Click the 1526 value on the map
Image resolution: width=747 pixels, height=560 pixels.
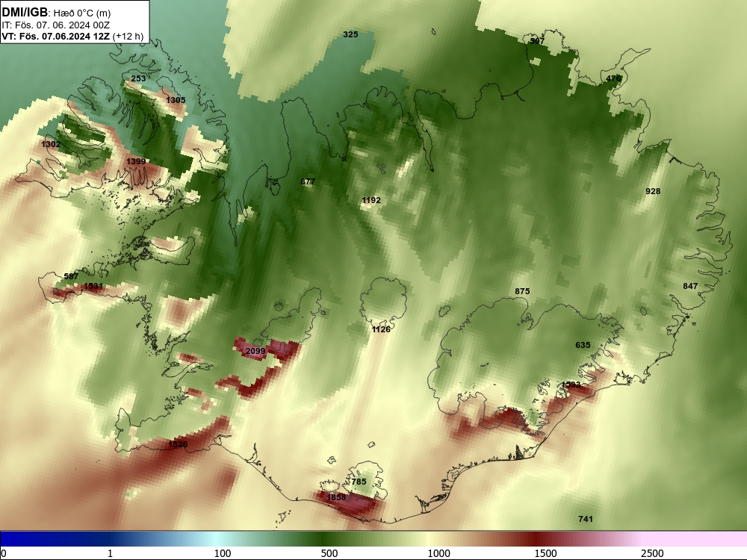(178, 444)
